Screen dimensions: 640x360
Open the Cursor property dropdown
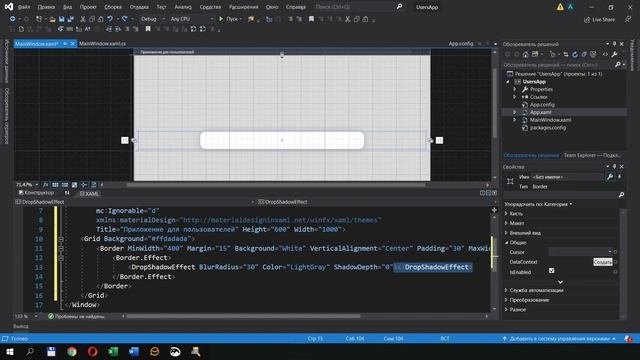tap(580, 252)
